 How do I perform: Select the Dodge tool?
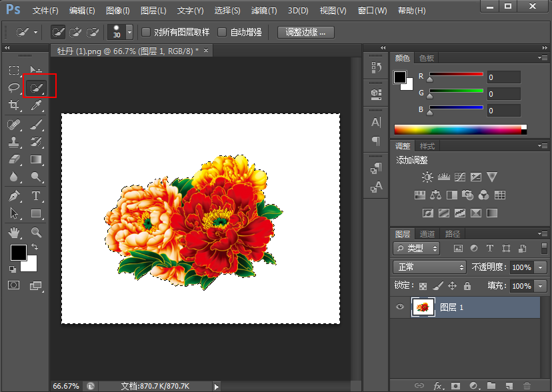35,177
